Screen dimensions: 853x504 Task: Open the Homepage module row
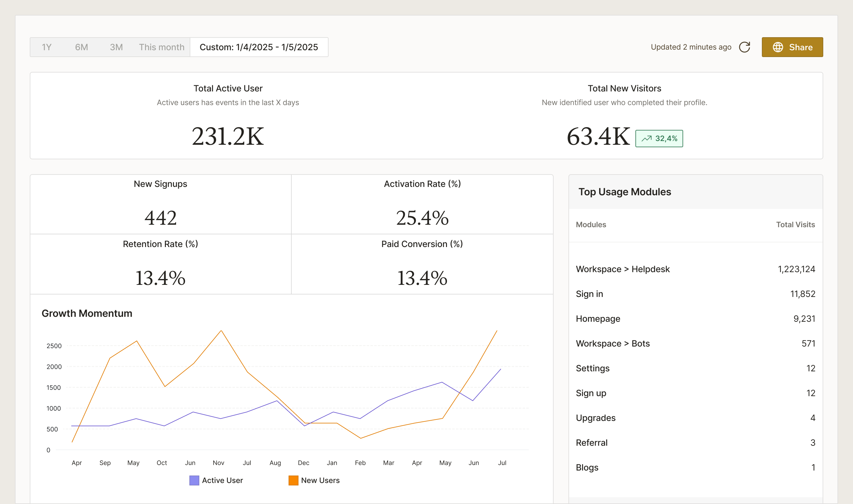click(598, 319)
